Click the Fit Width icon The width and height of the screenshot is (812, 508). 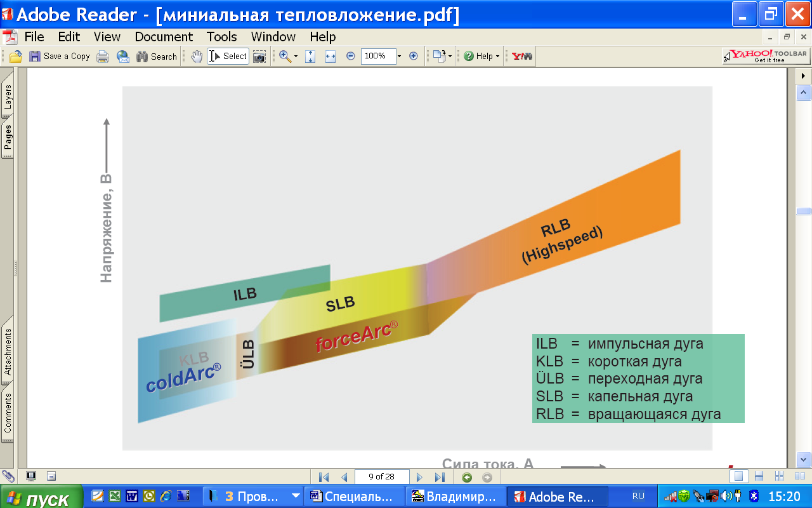[330, 57]
